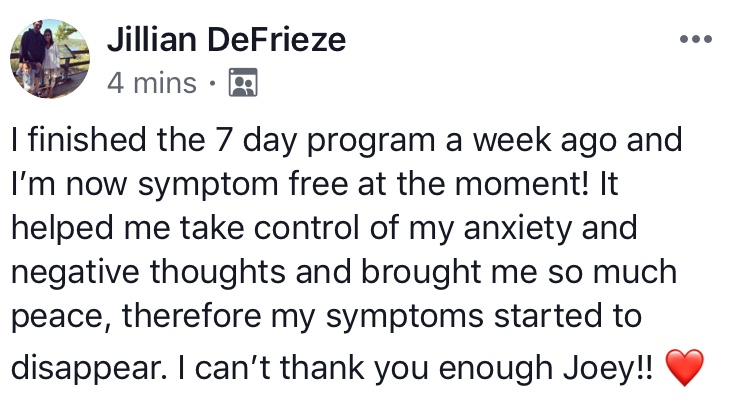Click the red heart emoji
This screenshot has width=735, height=412.
684,367
